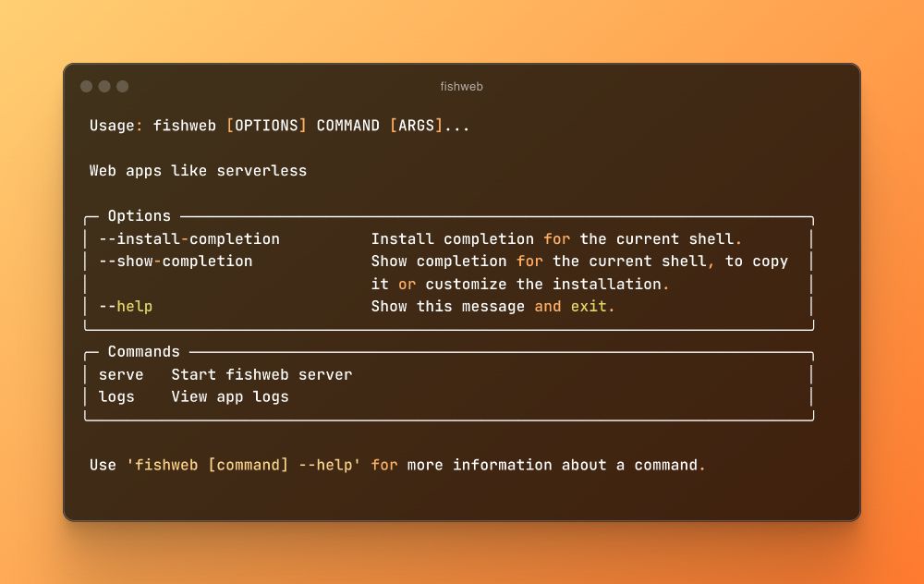Click the yellow minimize window dot

(x=104, y=87)
